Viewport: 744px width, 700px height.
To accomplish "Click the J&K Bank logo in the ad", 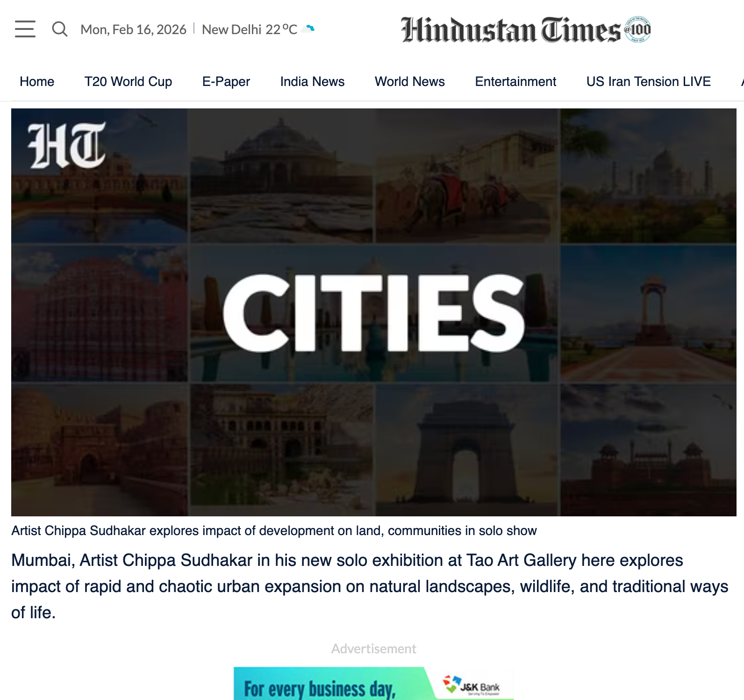I will coord(472,686).
